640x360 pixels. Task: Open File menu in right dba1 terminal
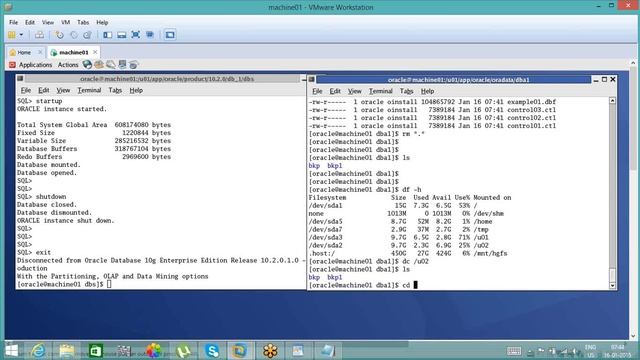317,91
